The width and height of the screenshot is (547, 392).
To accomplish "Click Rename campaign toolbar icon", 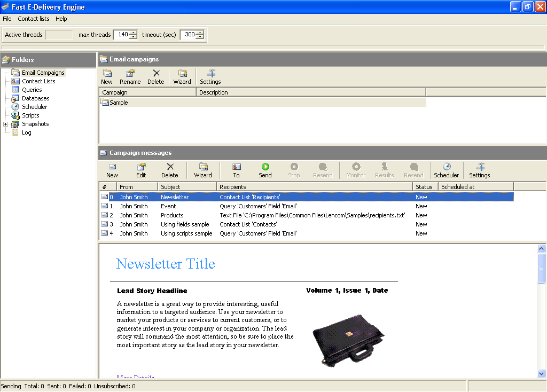I will pos(130,77).
